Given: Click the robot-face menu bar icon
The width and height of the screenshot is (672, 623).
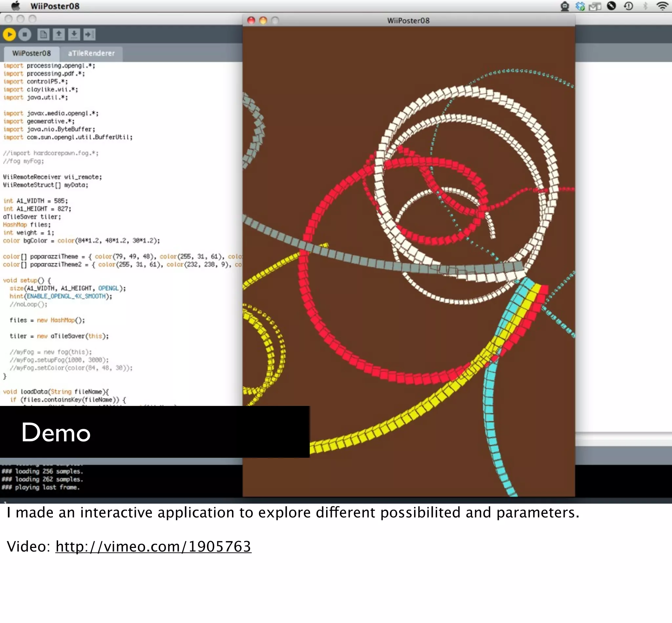Looking at the screenshot, I should pyautogui.click(x=565, y=6).
